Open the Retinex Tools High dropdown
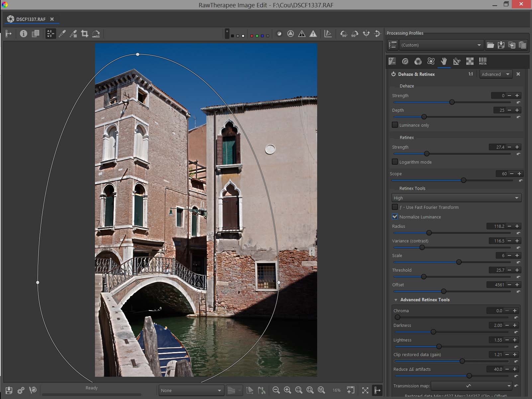Viewport: 532px width, 399px height. click(x=456, y=198)
